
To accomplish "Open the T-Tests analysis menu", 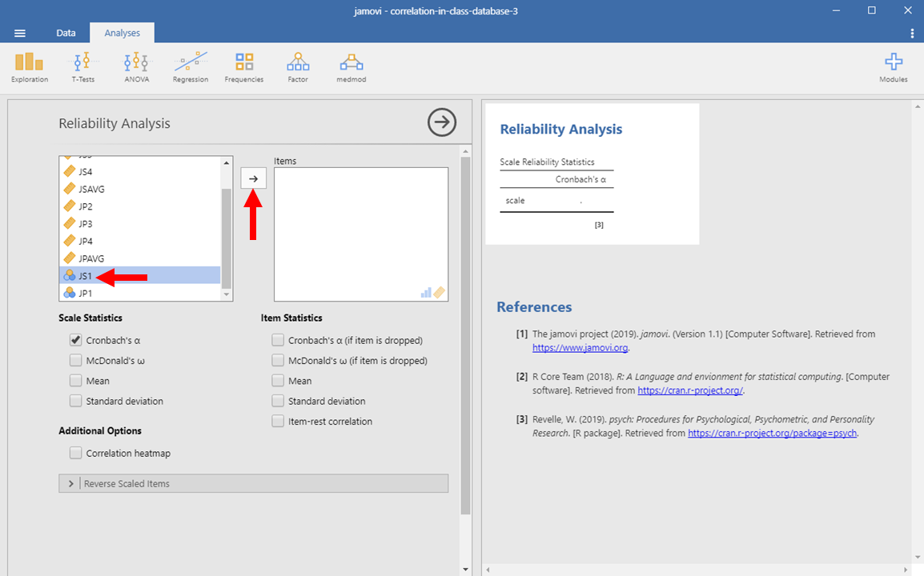I will [82, 67].
